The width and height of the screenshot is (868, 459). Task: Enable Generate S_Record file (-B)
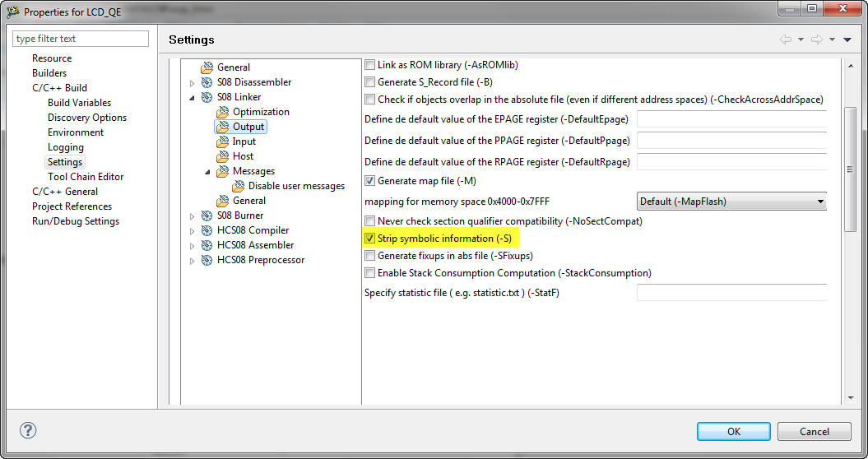coord(369,82)
